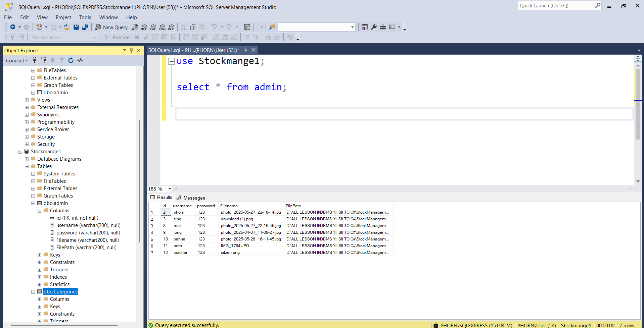Open the Project menu

click(63, 17)
